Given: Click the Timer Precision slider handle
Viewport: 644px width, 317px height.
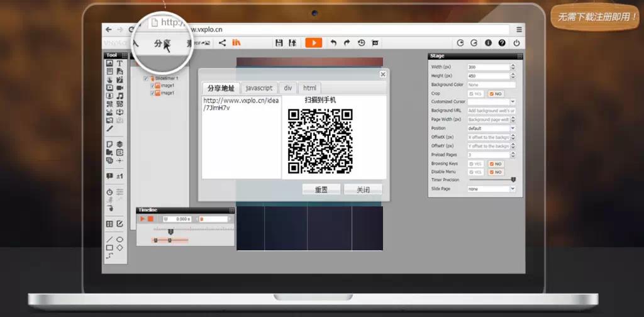Looking at the screenshot, I should pyautogui.click(x=513, y=179).
